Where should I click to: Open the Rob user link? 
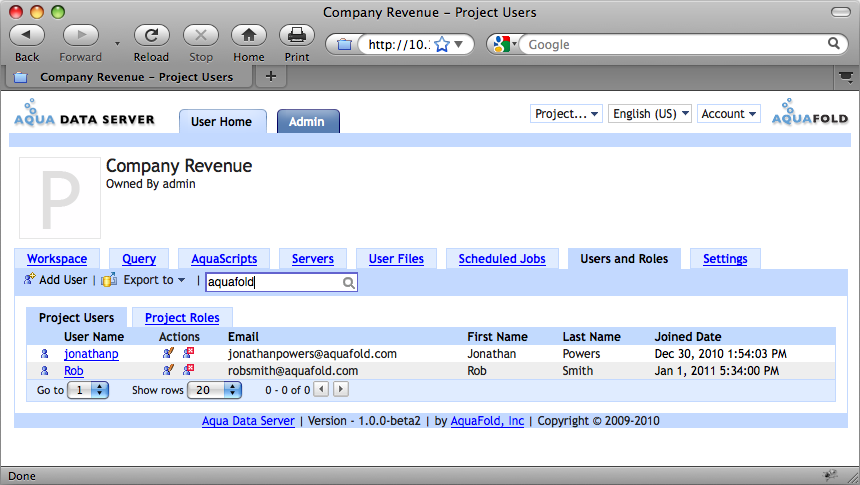(73, 371)
